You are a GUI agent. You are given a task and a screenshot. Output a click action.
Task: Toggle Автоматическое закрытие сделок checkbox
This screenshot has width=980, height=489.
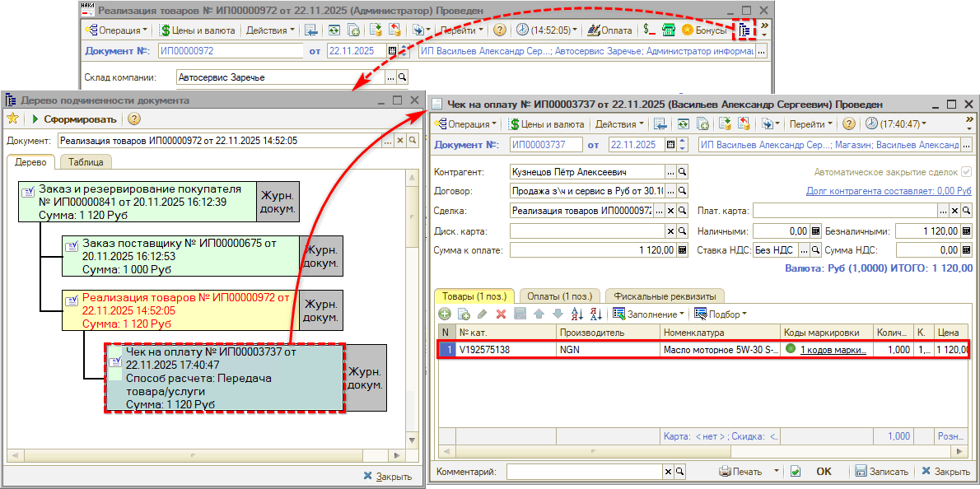[967, 172]
